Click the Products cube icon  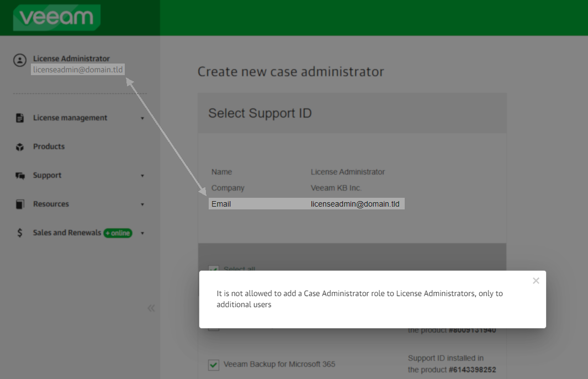20,147
